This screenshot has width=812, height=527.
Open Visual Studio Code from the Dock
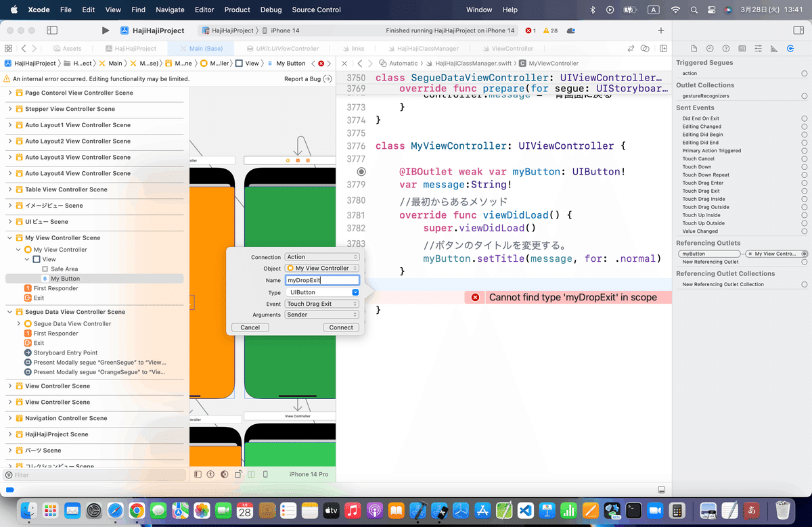(x=525, y=509)
